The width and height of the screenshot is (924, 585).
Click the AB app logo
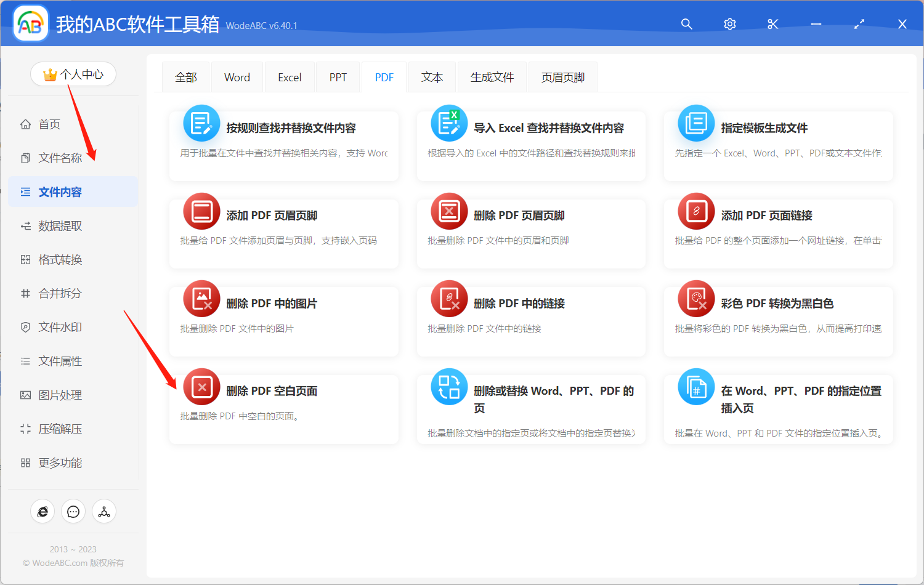[30, 23]
